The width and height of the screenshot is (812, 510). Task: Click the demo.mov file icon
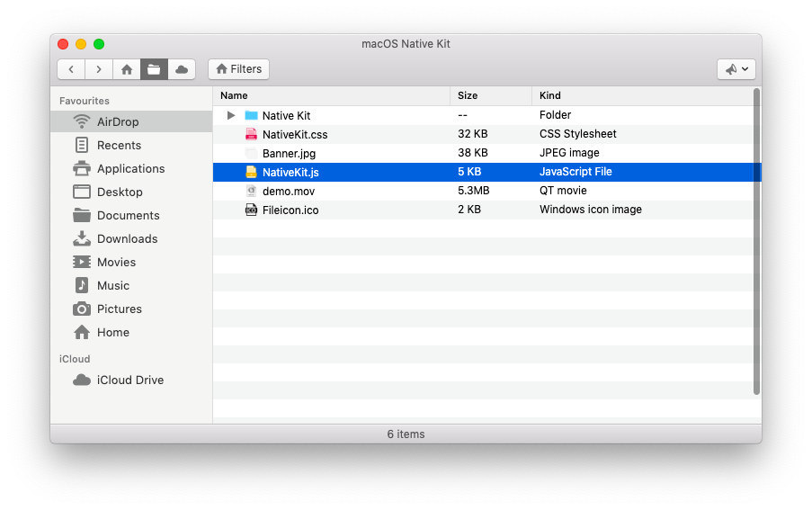point(251,191)
